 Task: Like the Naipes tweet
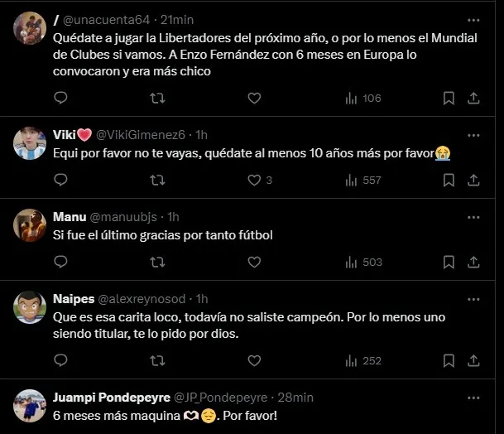[x=254, y=360]
